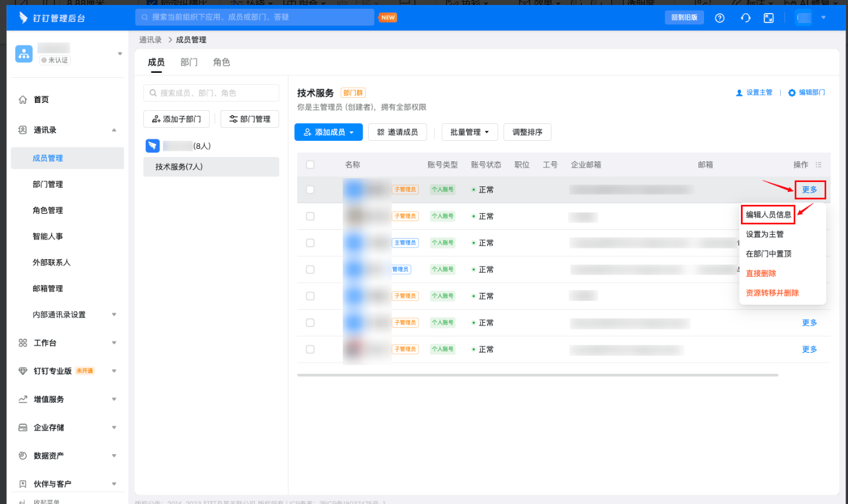The width and height of the screenshot is (848, 504).
Task: Click the fullscreen icon in the top bar
Action: click(769, 18)
